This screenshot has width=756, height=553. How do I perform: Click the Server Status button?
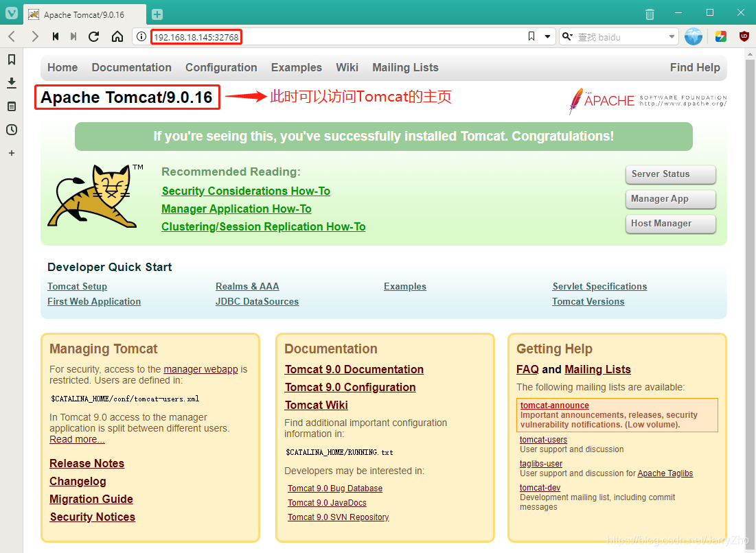(671, 174)
